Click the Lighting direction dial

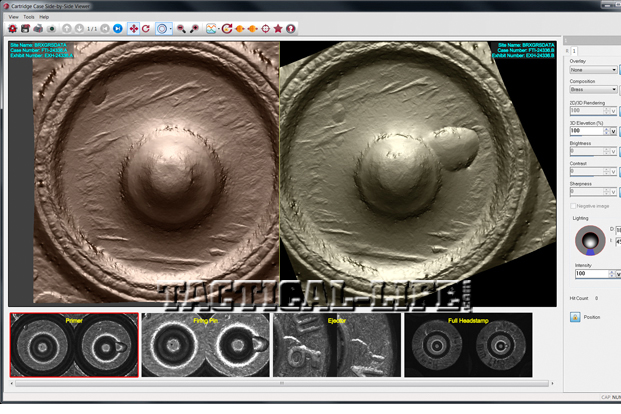[x=589, y=240]
